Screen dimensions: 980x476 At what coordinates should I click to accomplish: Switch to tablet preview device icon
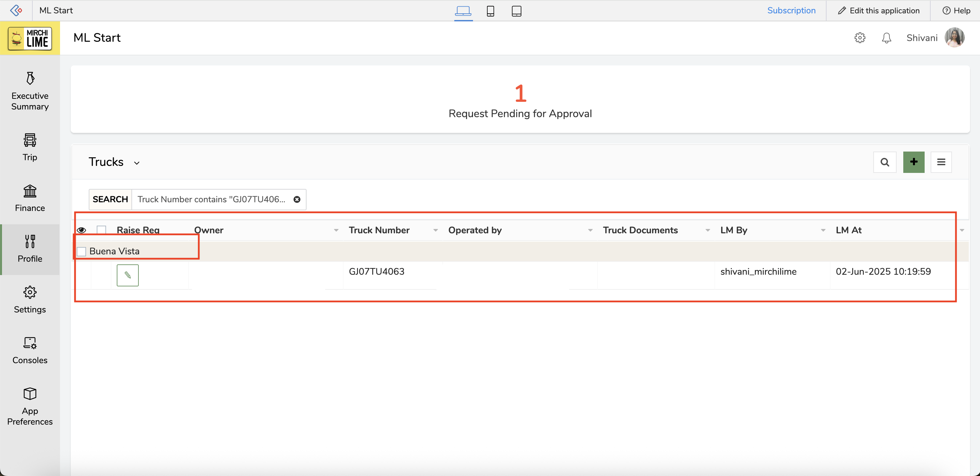tap(516, 11)
